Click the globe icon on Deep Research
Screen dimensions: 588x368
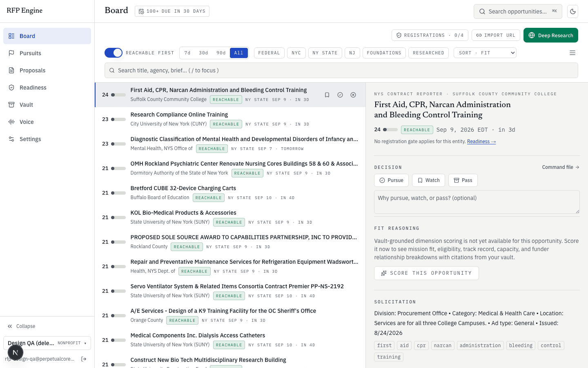click(x=532, y=35)
